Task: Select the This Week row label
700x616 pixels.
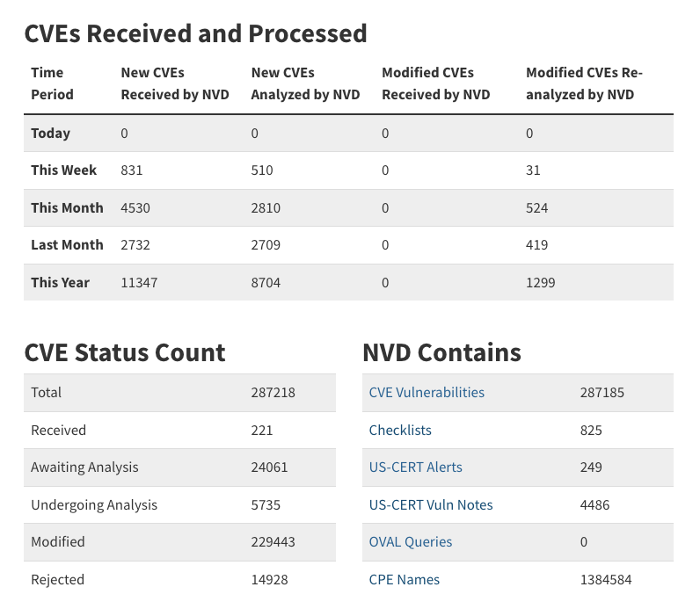Action: [x=64, y=170]
